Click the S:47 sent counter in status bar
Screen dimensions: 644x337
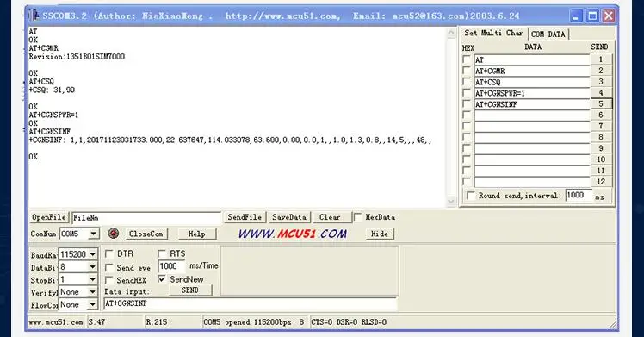(x=97, y=322)
